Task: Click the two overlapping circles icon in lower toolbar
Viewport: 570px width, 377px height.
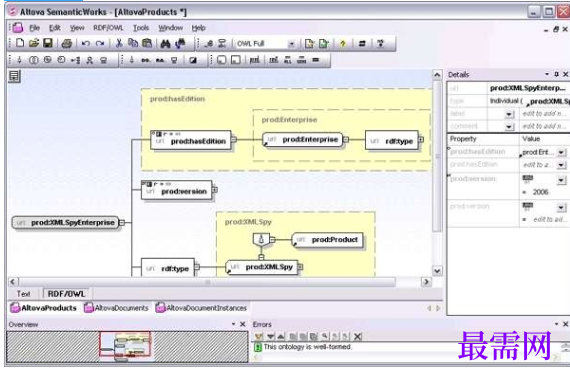Action: point(33,60)
